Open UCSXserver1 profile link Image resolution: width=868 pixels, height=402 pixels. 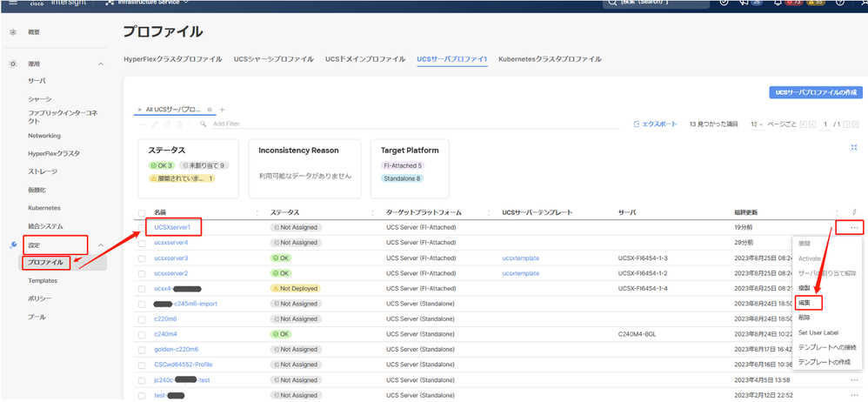(172, 227)
